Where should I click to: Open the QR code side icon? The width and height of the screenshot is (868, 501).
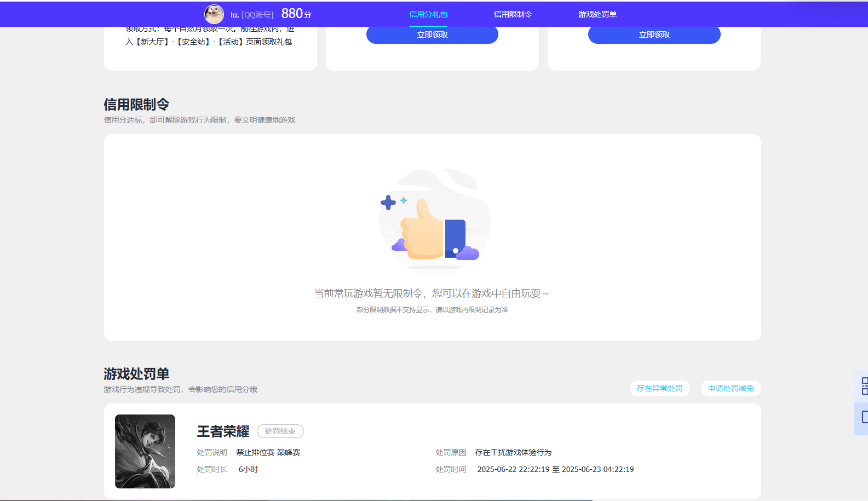click(864, 386)
